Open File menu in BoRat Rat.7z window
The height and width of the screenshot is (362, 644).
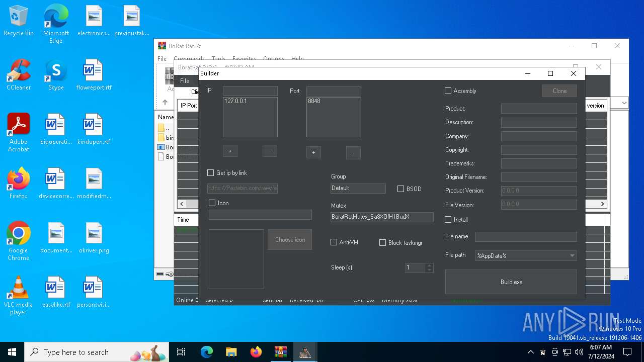pos(162,59)
